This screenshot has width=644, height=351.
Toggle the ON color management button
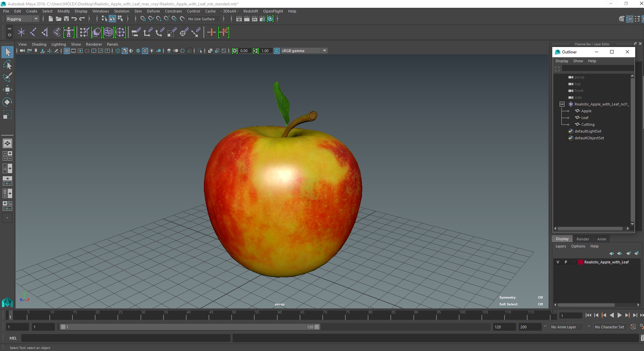[x=277, y=51]
